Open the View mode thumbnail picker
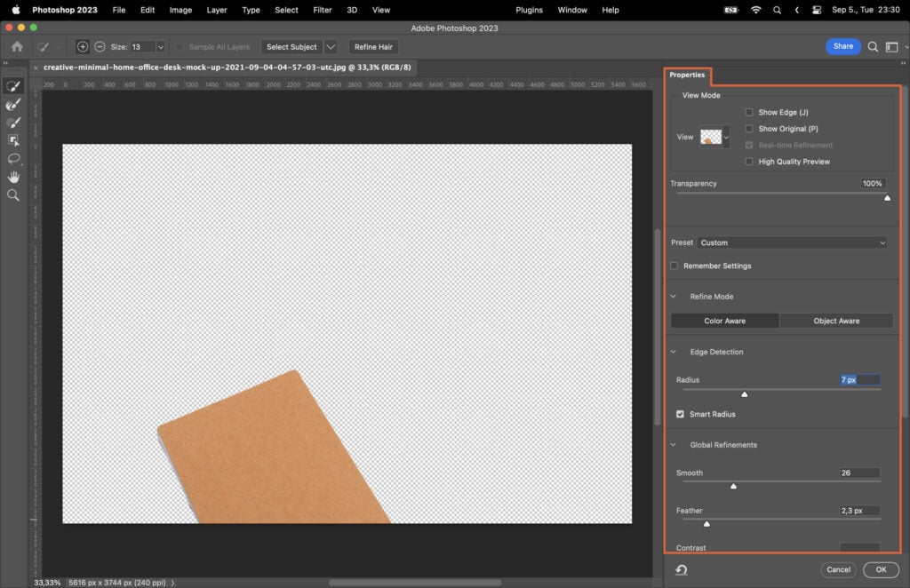The width and height of the screenshot is (910, 588). tap(711, 136)
